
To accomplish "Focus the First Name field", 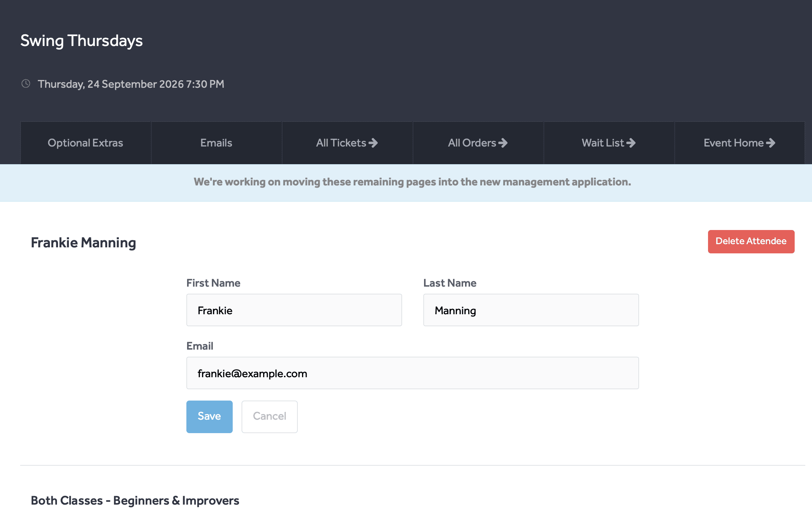I will click(x=294, y=310).
